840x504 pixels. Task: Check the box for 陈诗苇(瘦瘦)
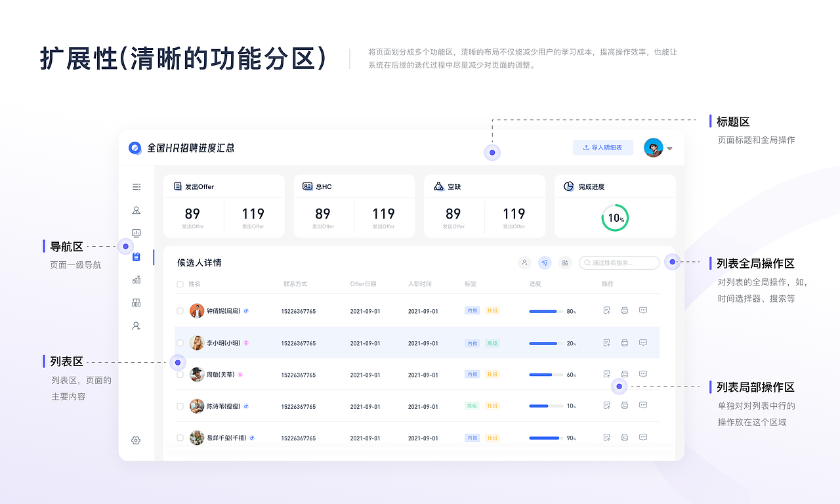180,406
